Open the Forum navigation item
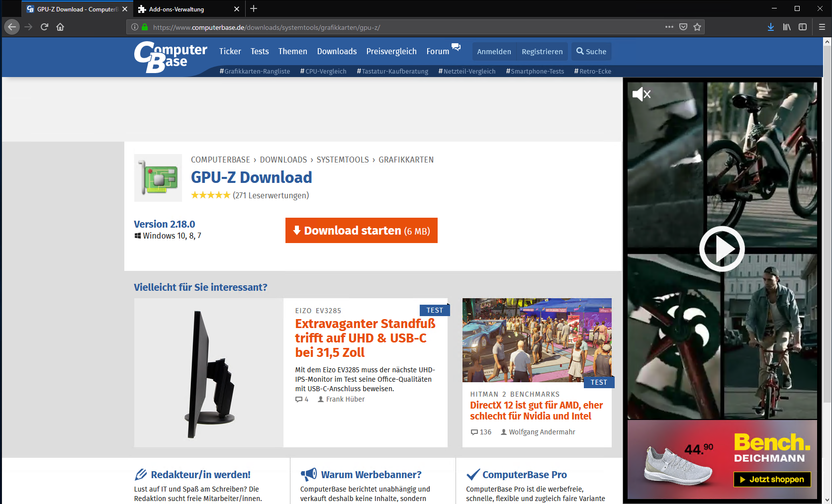 pyautogui.click(x=438, y=51)
